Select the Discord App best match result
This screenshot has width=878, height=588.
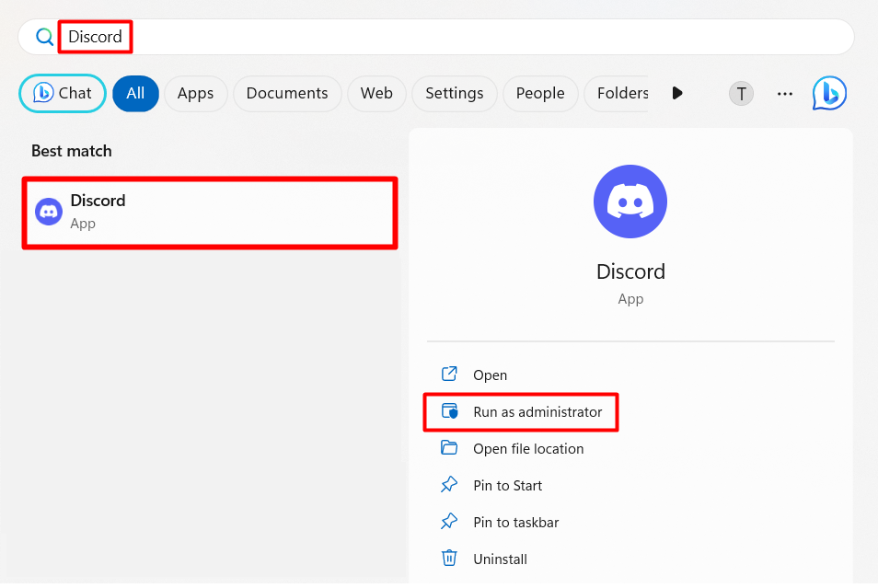click(210, 213)
